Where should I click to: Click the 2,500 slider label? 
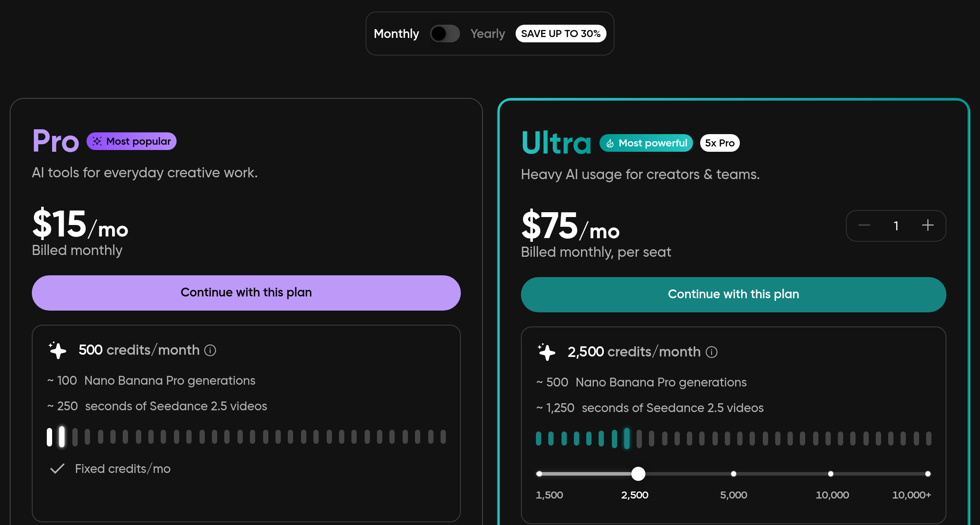[635, 495]
